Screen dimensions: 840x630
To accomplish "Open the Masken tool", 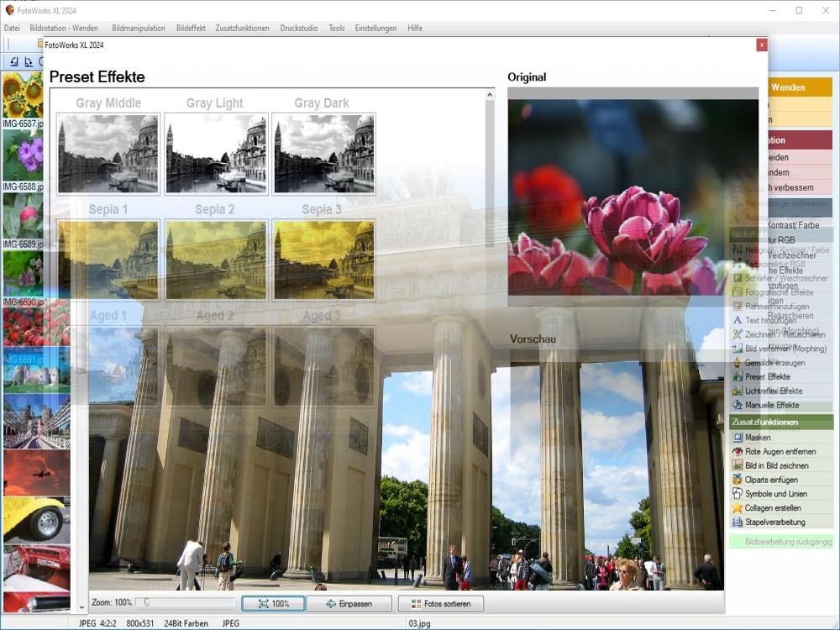I will pos(758,438).
